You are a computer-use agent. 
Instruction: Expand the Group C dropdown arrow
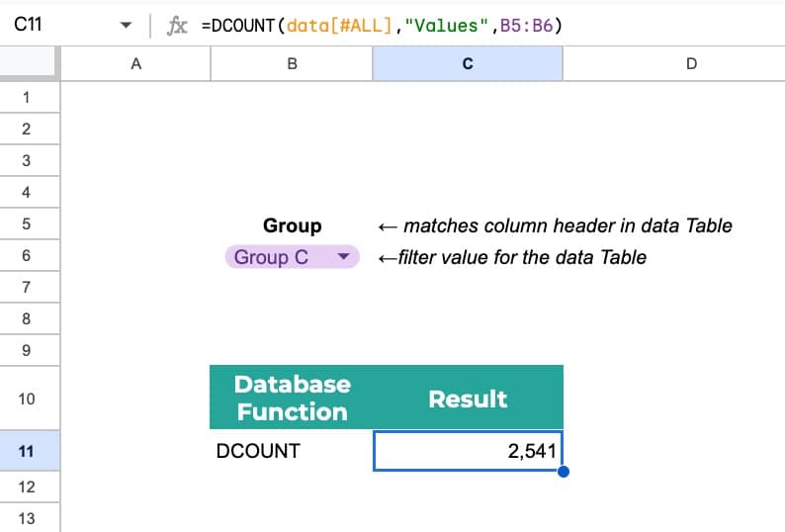[344, 257]
